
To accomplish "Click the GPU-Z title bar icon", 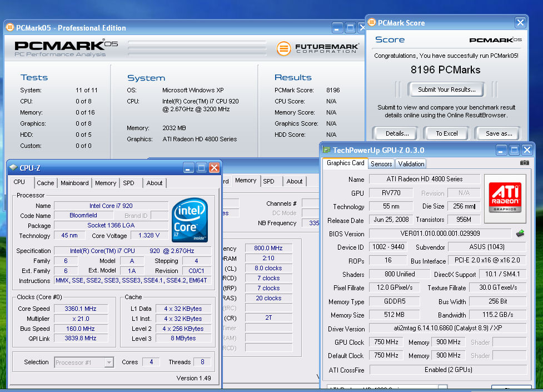I will click(x=326, y=150).
